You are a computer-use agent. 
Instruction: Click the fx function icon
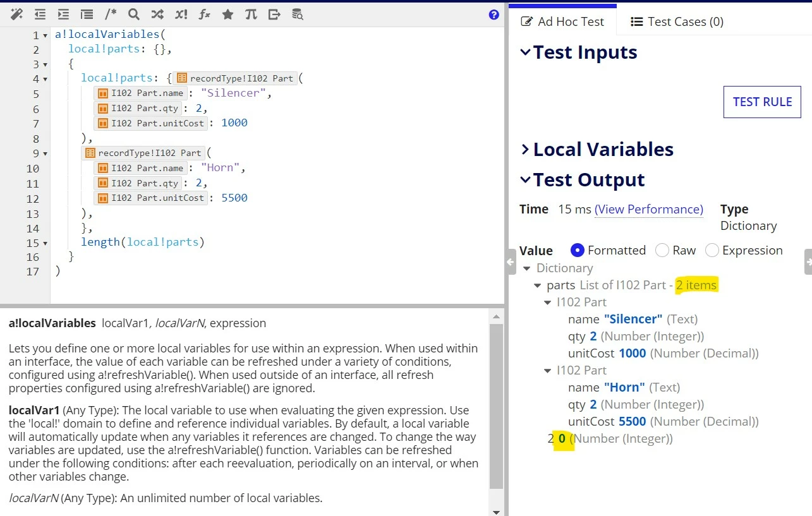click(204, 14)
